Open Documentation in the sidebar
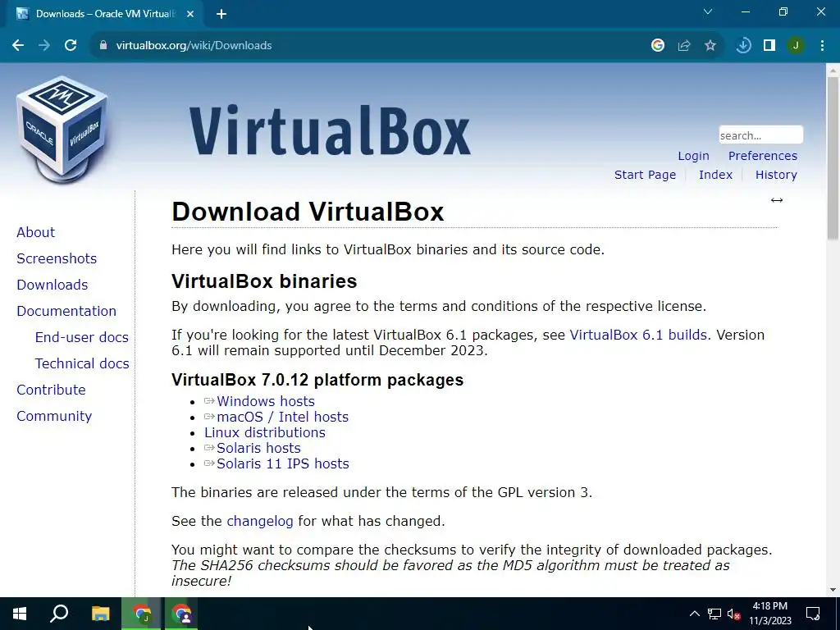The height and width of the screenshot is (630, 840). 66,311
